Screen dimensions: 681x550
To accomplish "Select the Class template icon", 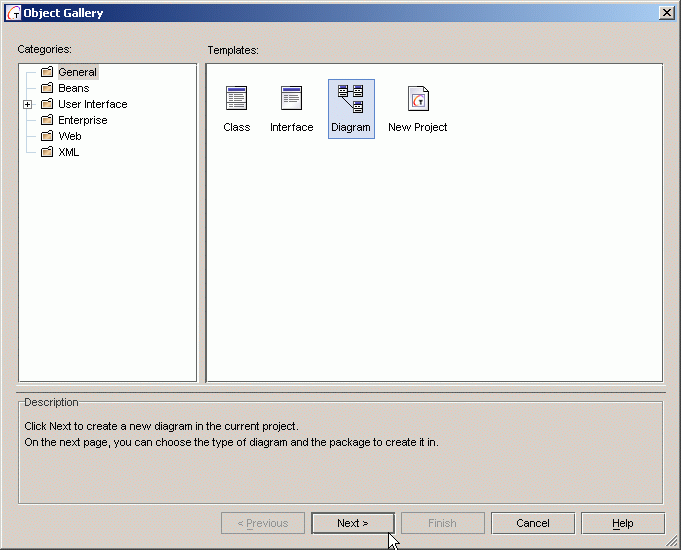I will tap(236, 98).
